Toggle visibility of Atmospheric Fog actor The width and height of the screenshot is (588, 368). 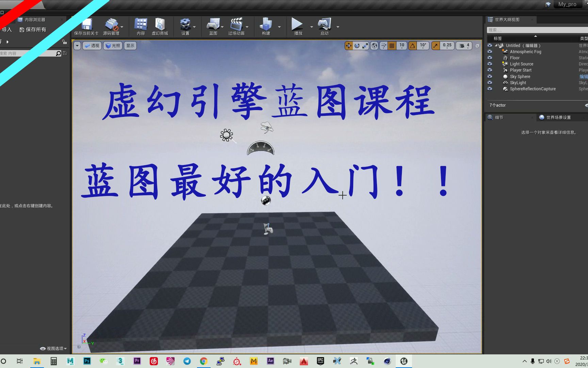(x=490, y=51)
